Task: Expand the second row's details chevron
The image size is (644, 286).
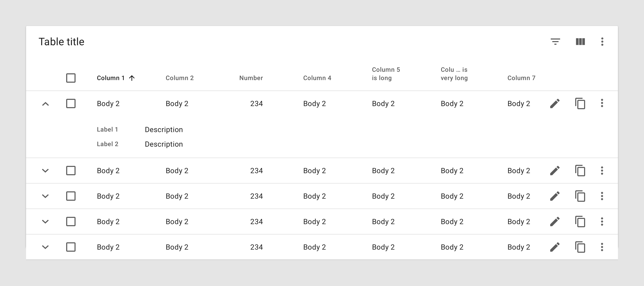Action: click(x=45, y=171)
